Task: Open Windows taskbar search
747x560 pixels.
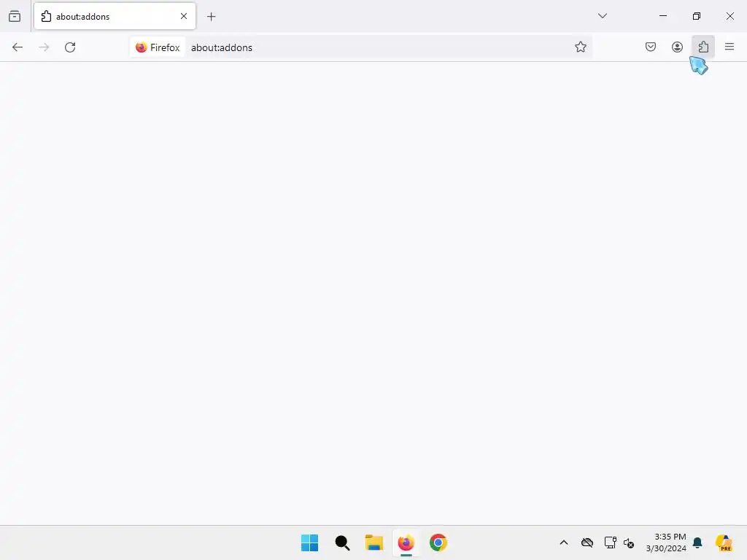Action: pyautogui.click(x=342, y=542)
